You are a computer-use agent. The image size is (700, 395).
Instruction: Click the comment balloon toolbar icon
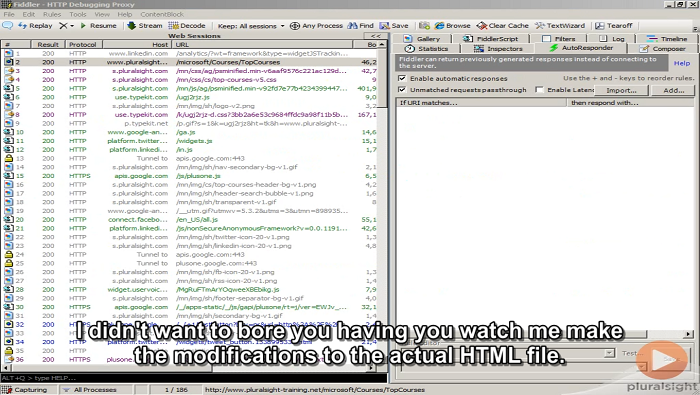[7, 25]
